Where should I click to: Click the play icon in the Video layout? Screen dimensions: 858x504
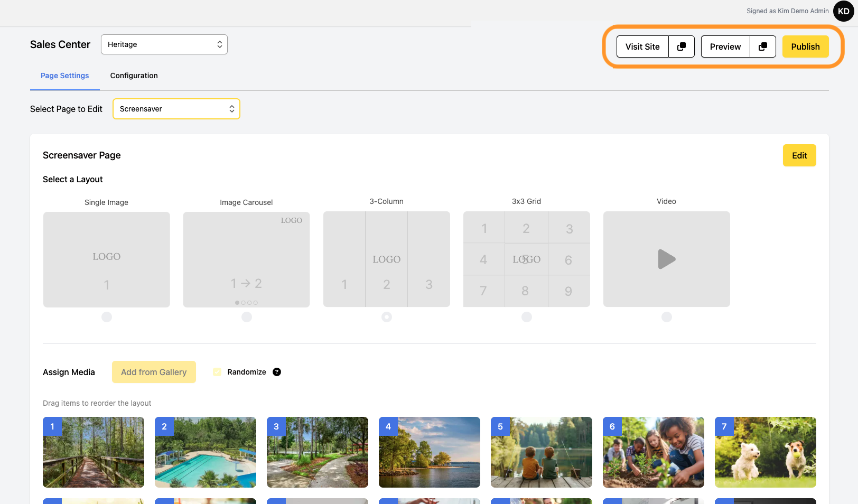coord(667,259)
